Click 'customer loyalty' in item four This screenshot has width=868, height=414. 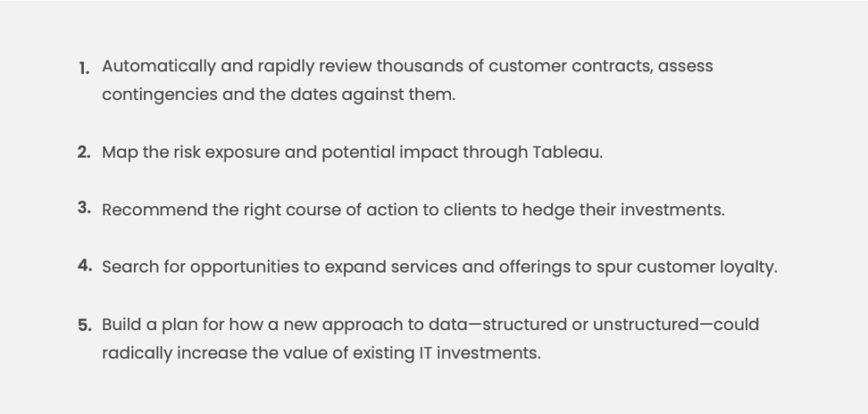point(705,268)
